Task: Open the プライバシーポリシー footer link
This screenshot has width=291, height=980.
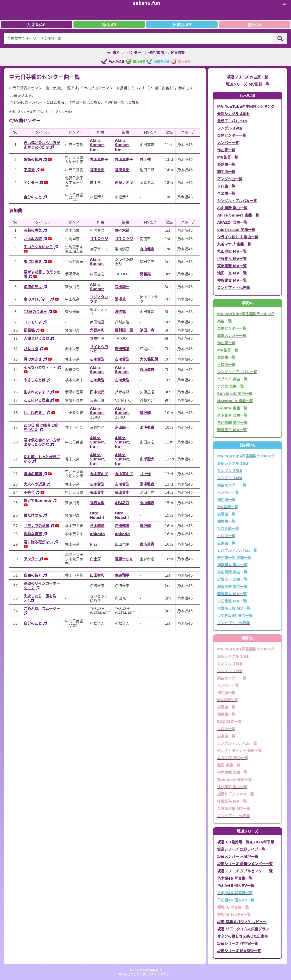Action: 158,974
